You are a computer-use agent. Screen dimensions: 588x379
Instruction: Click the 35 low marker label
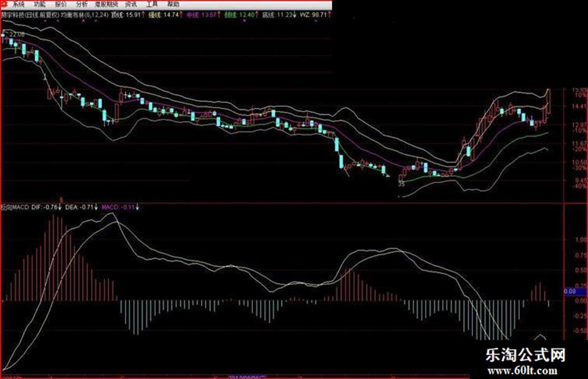[x=401, y=184]
